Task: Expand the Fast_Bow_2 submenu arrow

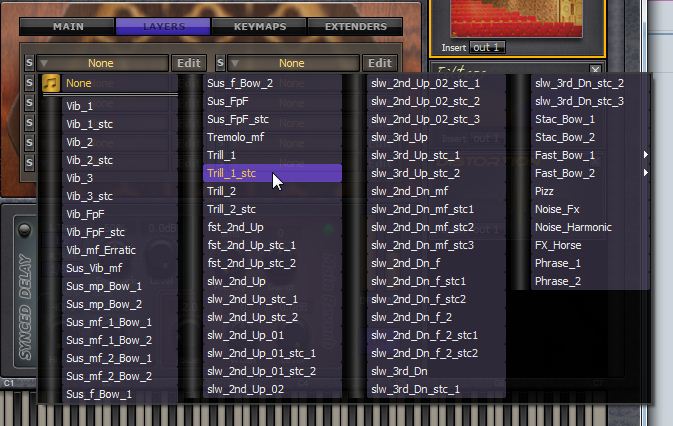Action: pos(645,173)
